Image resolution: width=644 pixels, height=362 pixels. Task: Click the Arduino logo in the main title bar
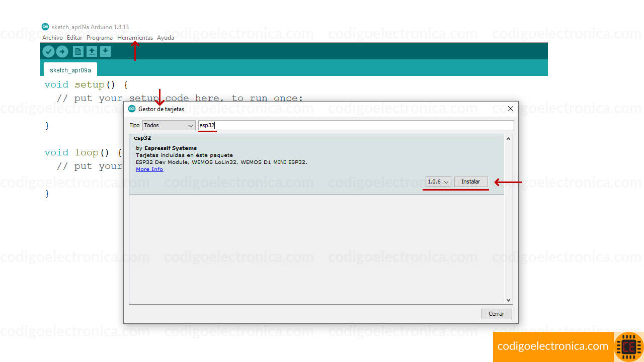pyautogui.click(x=45, y=27)
